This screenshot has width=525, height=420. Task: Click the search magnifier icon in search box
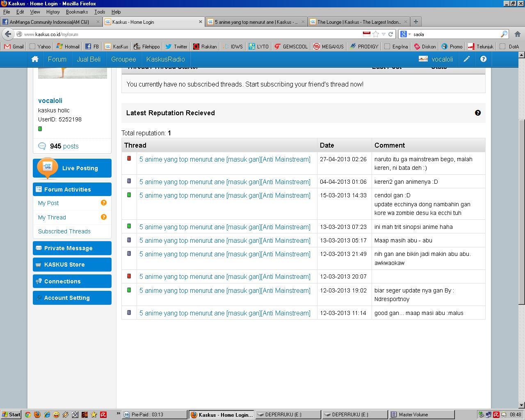coord(504,34)
